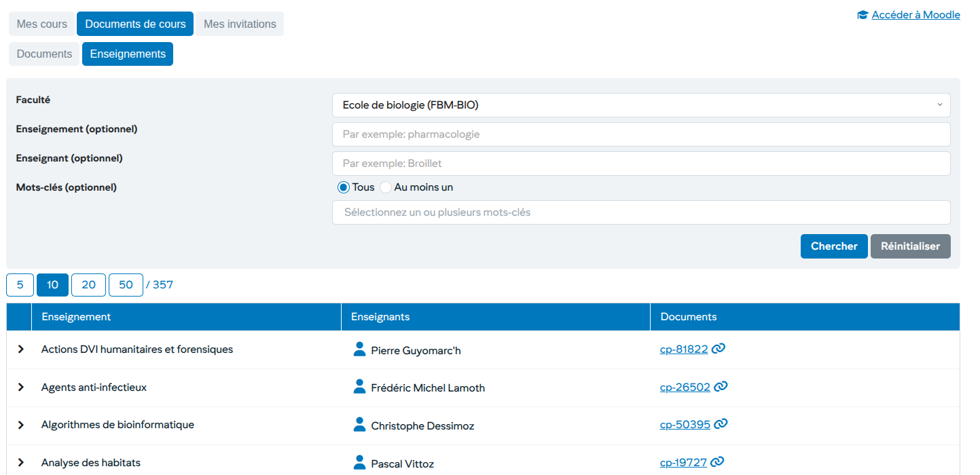The image size is (980, 475).
Task: Select the 'Au moins un' radio option
Action: coord(386,187)
